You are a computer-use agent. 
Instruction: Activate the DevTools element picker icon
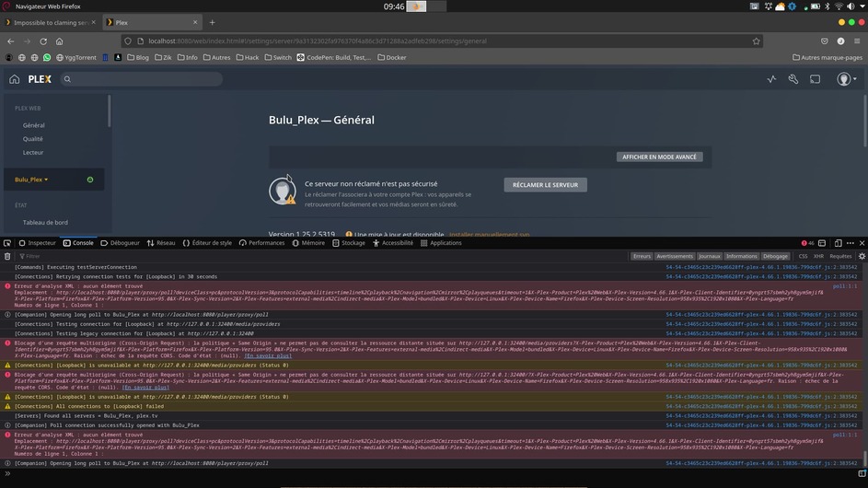click(7, 242)
